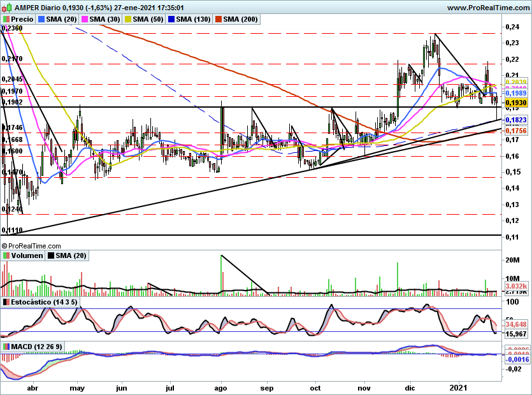
Task: Open the www.ProRealTime.com link
Action: click(487, 8)
